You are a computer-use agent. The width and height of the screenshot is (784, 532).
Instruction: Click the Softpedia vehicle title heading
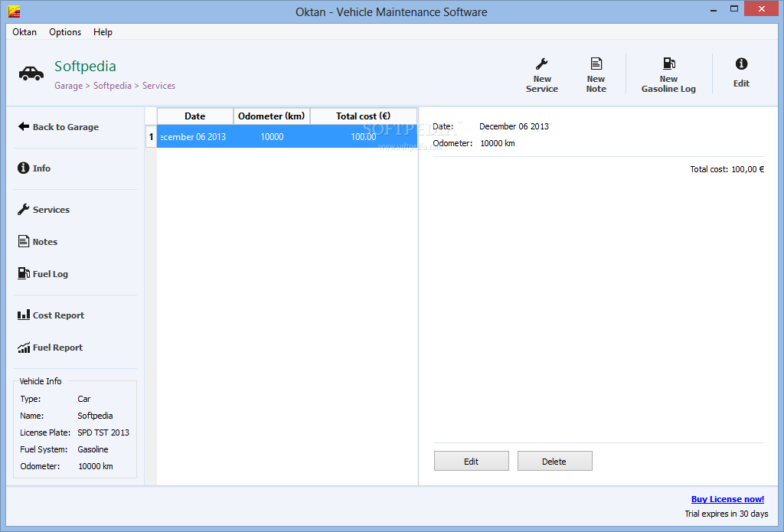85,66
